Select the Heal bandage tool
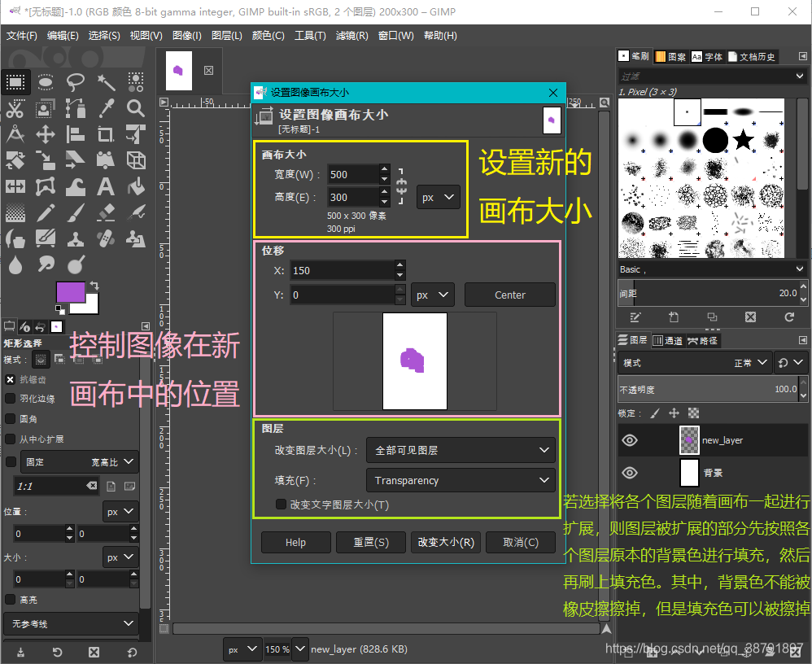Viewport: 812px width, 664px height. click(106, 238)
